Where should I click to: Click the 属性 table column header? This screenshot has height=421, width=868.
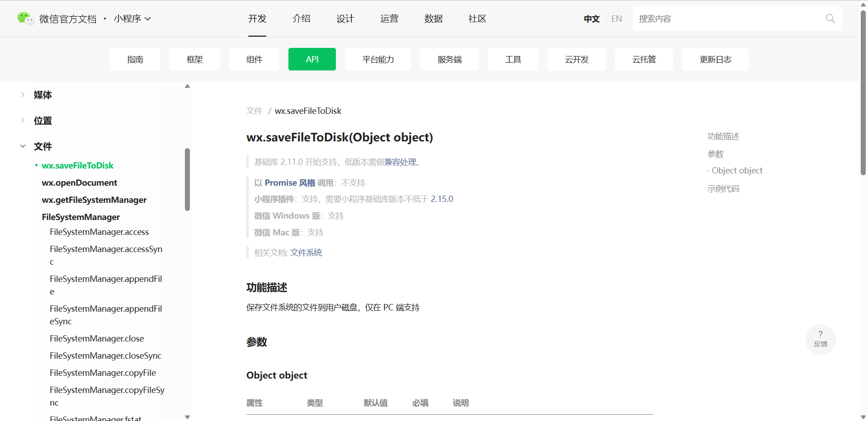click(x=255, y=402)
